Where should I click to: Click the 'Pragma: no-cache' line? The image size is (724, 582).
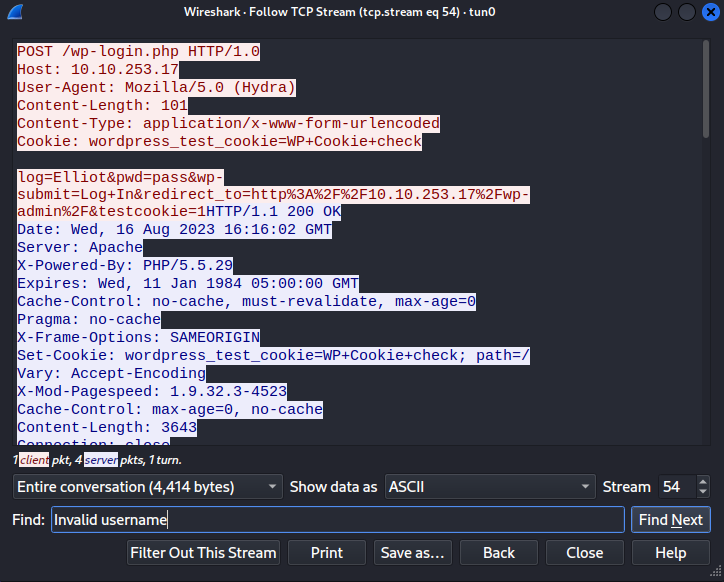[89, 320]
